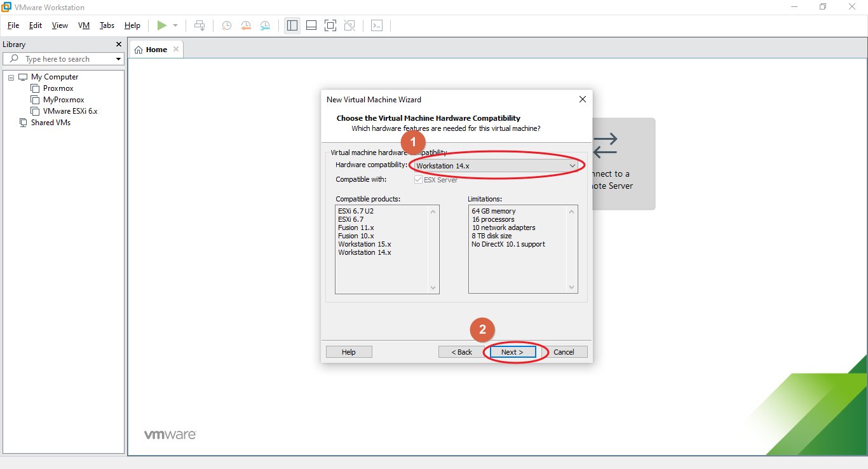
Task: Open the Edit menu
Action: 36,25
